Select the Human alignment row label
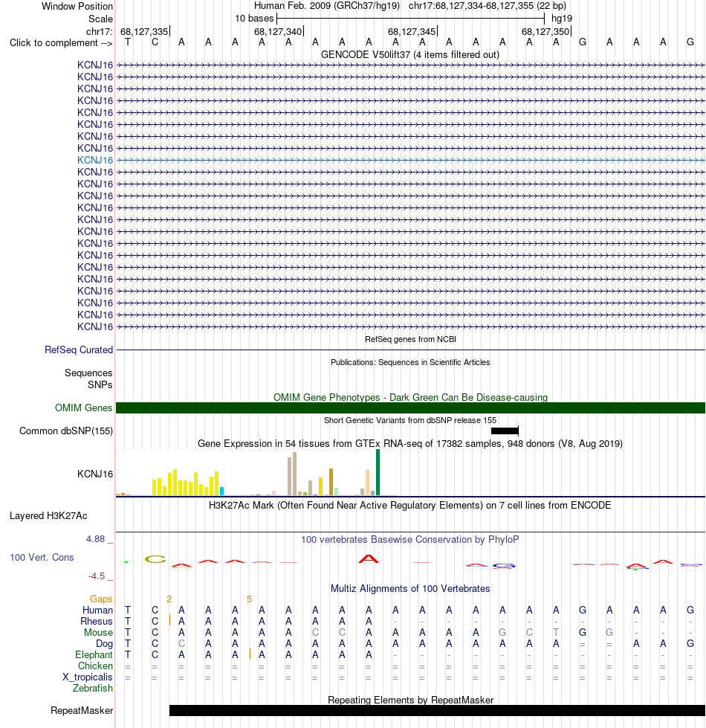 tap(98, 610)
